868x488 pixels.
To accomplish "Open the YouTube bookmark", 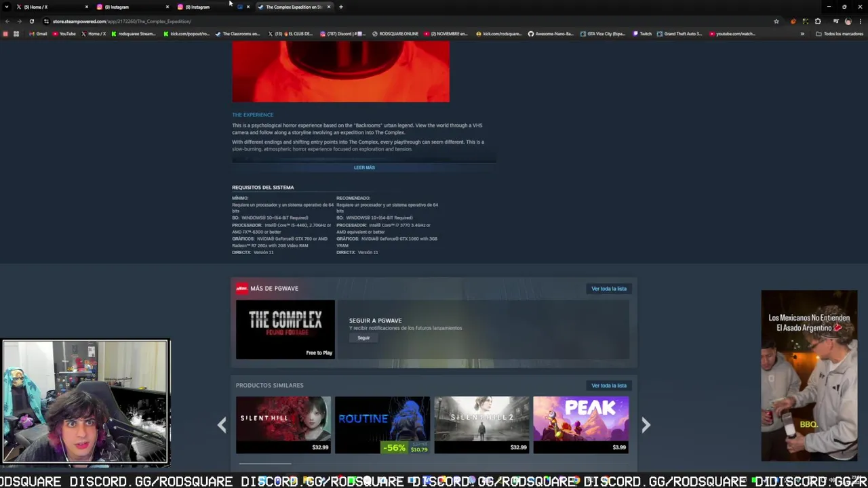I will (x=64, y=34).
